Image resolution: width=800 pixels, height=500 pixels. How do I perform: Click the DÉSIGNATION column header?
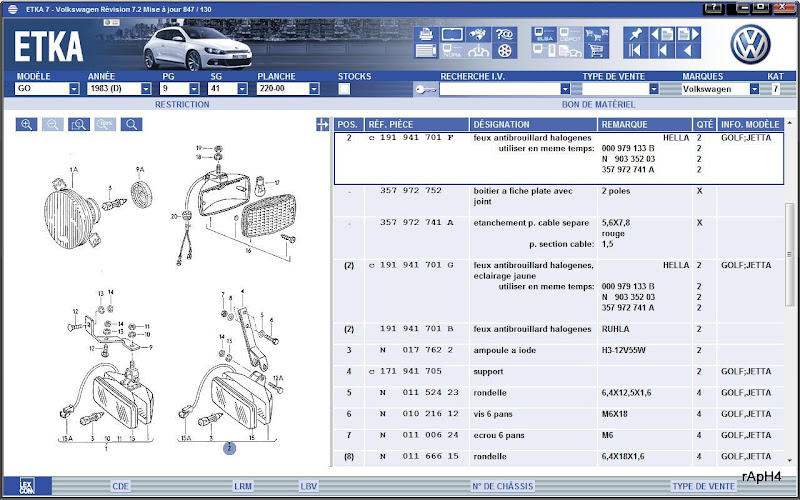(x=533, y=124)
